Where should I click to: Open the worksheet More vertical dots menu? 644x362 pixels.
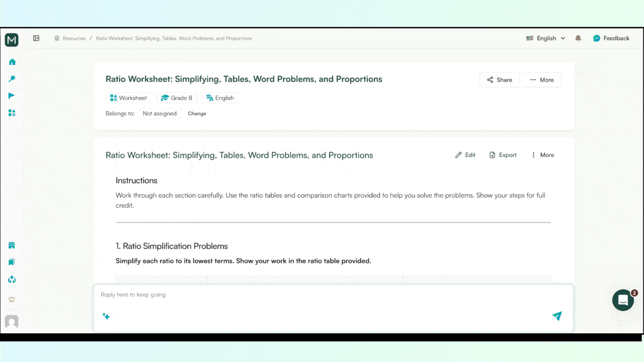(542, 155)
